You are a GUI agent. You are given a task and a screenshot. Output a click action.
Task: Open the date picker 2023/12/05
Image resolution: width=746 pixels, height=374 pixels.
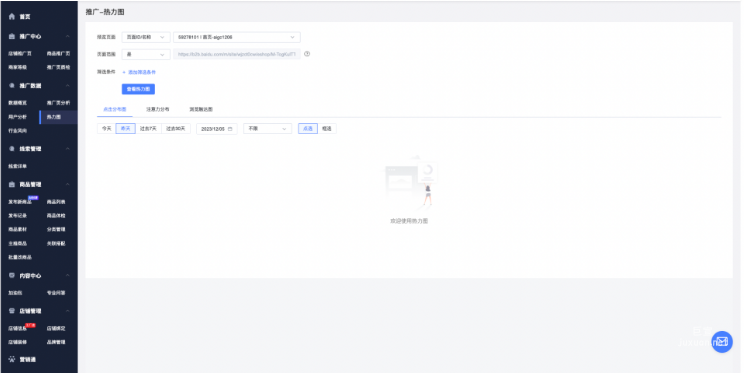(x=216, y=129)
